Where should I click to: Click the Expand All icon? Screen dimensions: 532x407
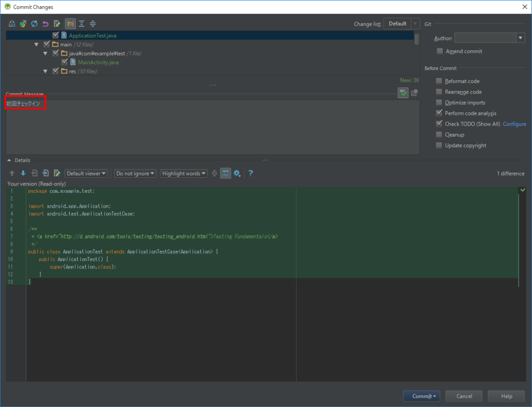point(82,24)
